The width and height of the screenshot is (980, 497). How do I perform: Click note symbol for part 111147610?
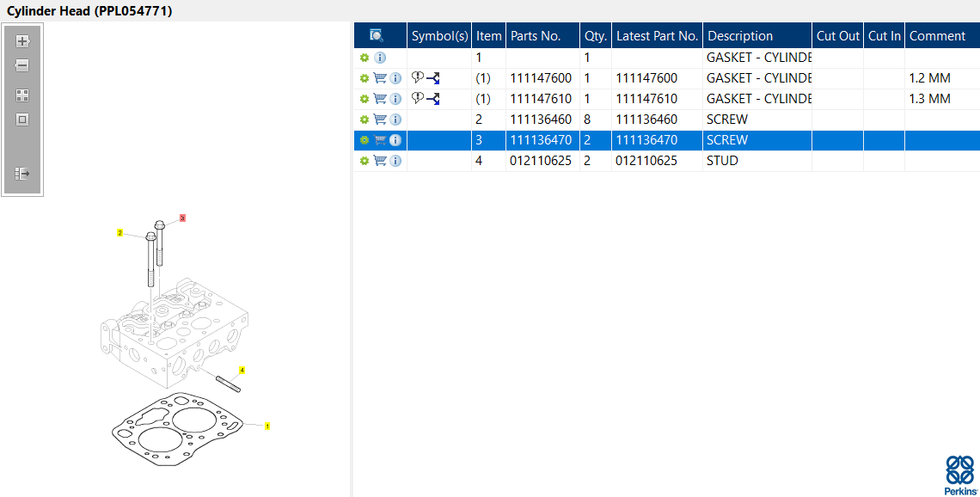click(418, 98)
